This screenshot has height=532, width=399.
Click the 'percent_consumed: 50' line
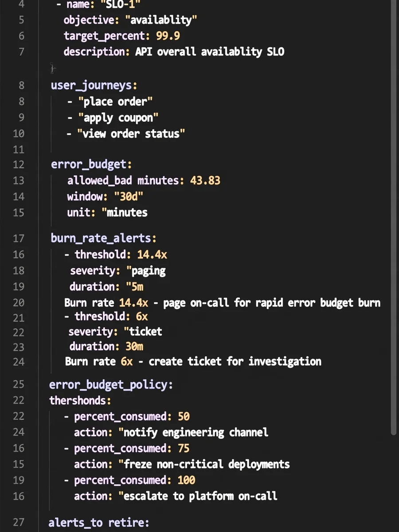coord(127,417)
